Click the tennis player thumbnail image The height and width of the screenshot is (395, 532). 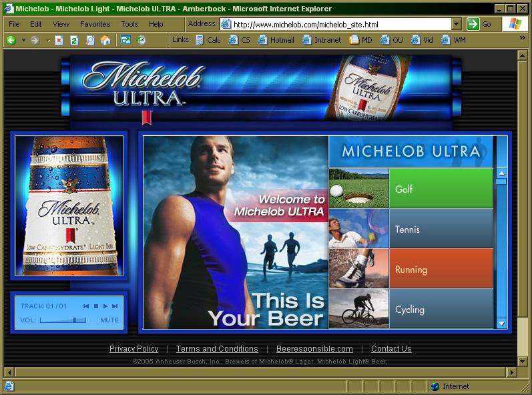pyautogui.click(x=358, y=228)
